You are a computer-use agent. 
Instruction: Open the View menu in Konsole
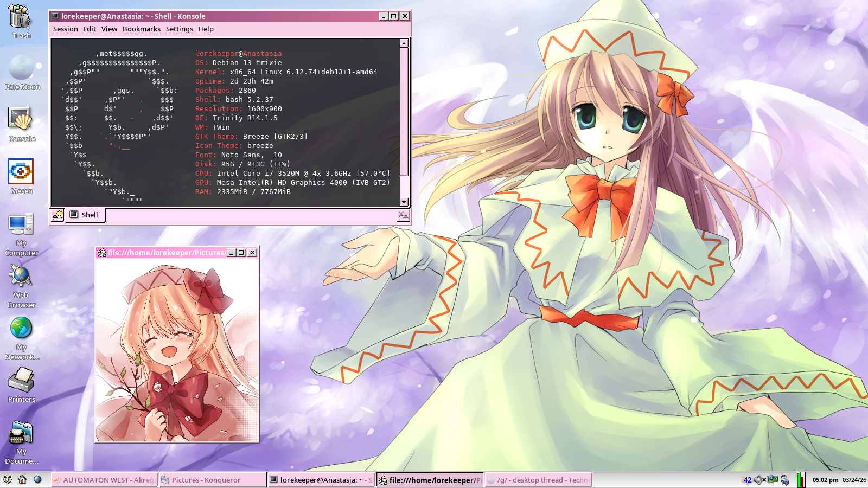pyautogui.click(x=109, y=29)
